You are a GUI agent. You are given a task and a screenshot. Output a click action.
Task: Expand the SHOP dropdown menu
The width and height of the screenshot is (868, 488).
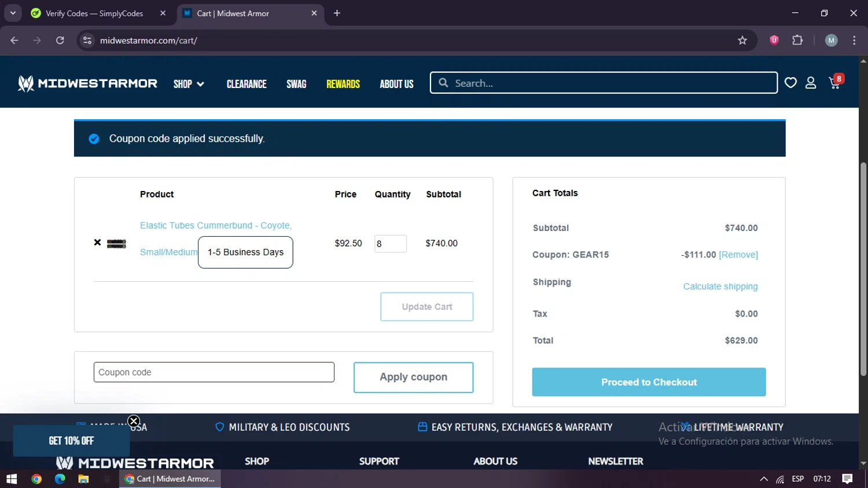coord(189,84)
